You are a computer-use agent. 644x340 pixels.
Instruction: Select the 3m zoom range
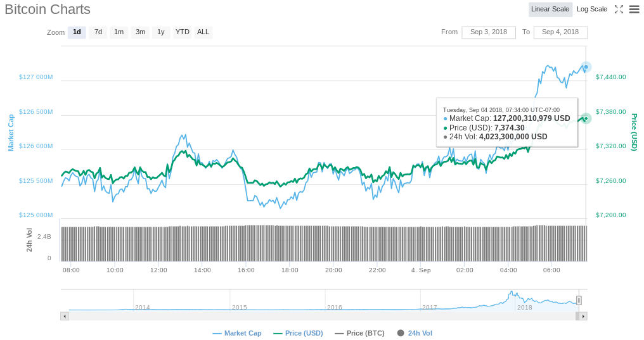pos(140,32)
